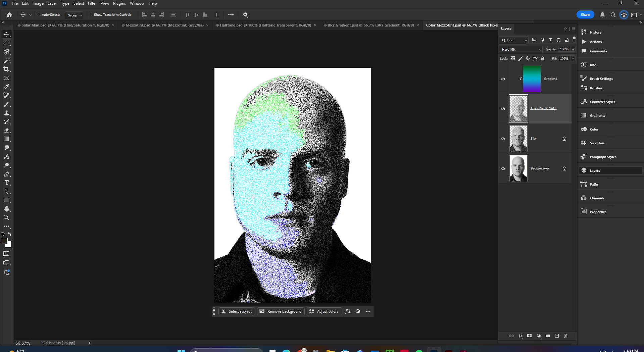
Task: Open the Swatches panel
Action: (597, 143)
